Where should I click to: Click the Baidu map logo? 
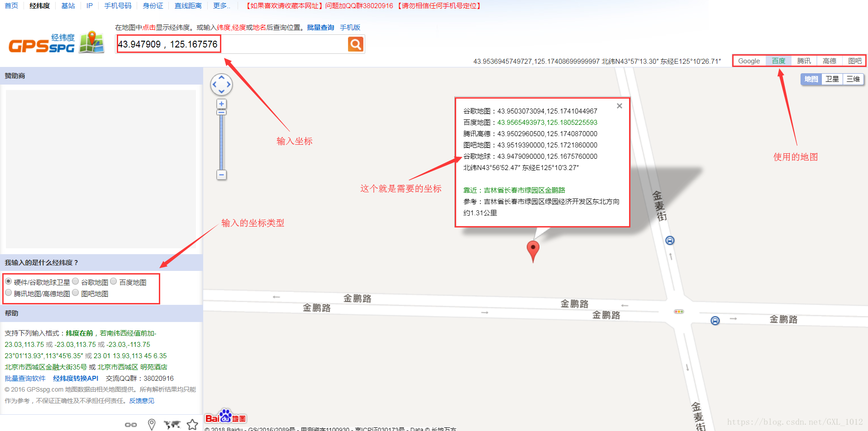[225, 417]
